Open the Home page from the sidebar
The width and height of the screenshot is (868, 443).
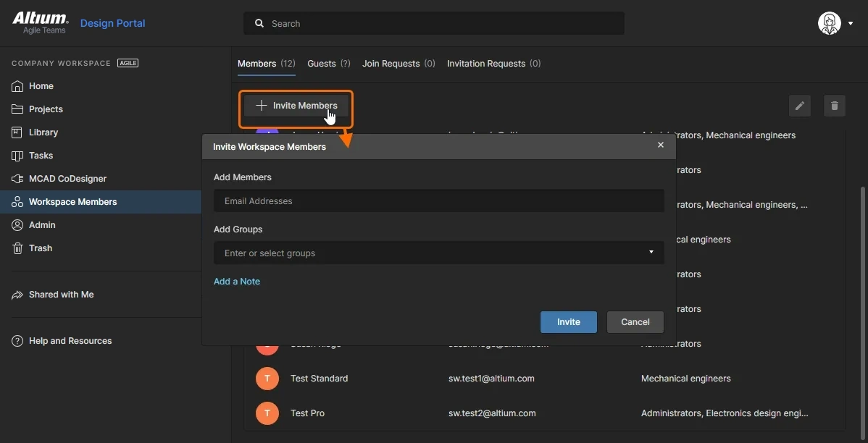point(41,86)
